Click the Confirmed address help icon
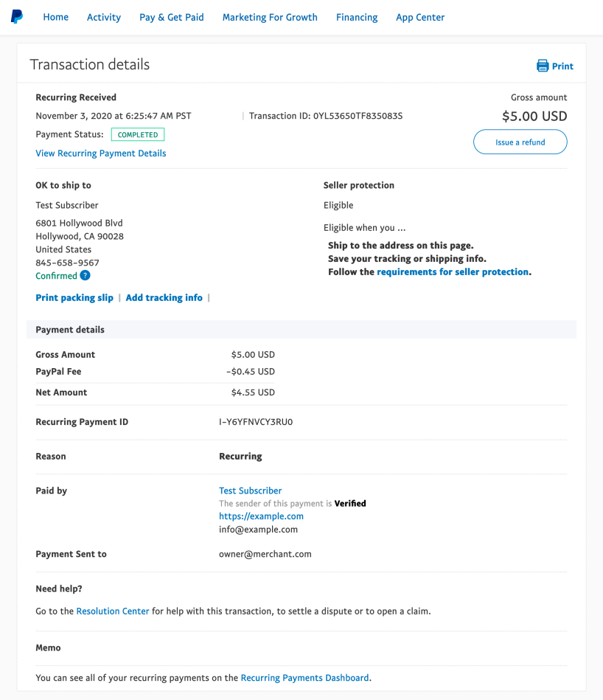The height and width of the screenshot is (700, 603). click(x=86, y=276)
